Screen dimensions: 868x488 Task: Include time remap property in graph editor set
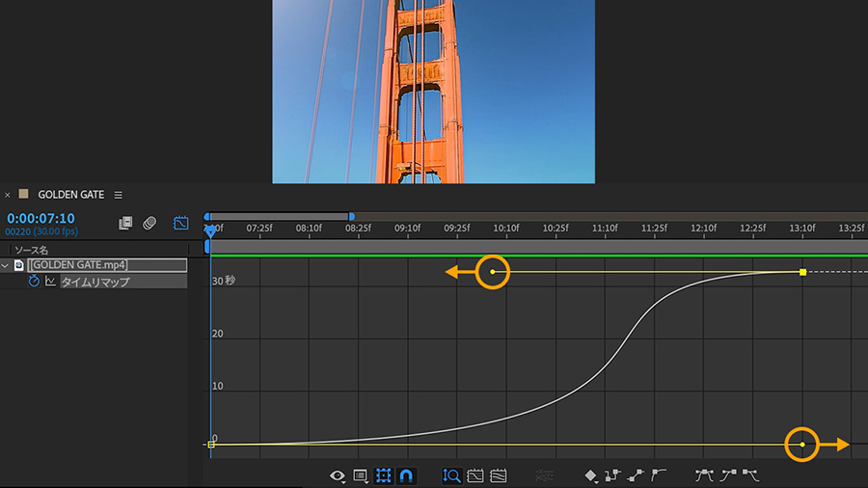(50, 281)
